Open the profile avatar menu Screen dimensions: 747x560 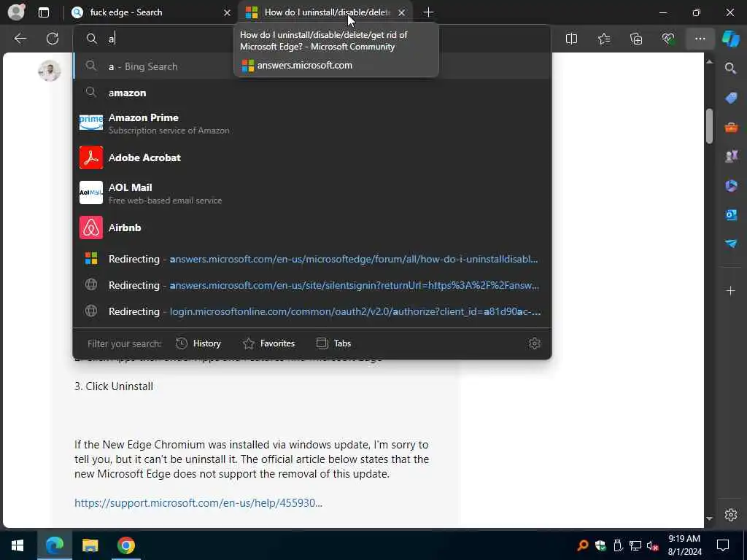[x=16, y=12]
